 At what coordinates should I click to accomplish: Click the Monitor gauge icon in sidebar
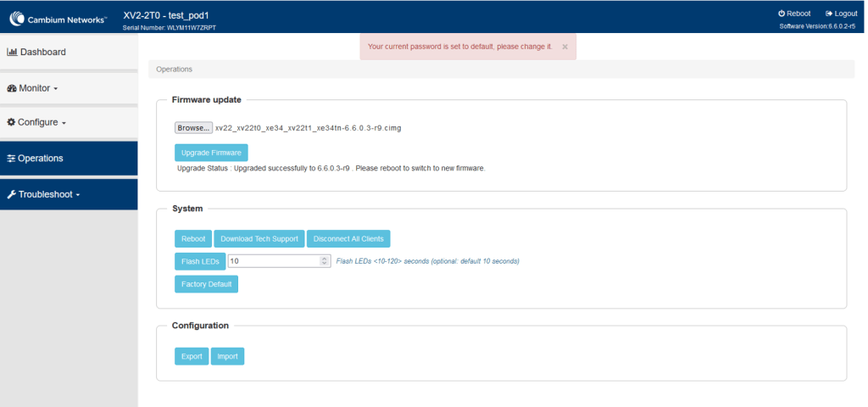click(x=12, y=88)
